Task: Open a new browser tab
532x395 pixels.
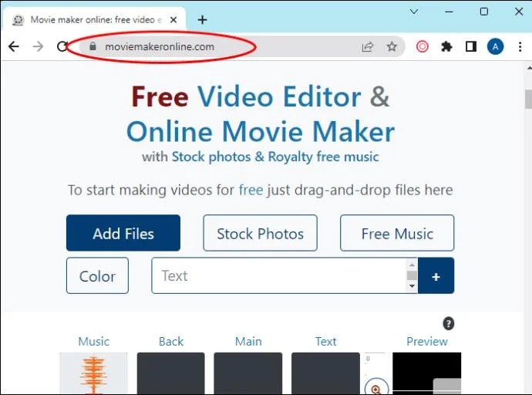Action: (x=202, y=20)
